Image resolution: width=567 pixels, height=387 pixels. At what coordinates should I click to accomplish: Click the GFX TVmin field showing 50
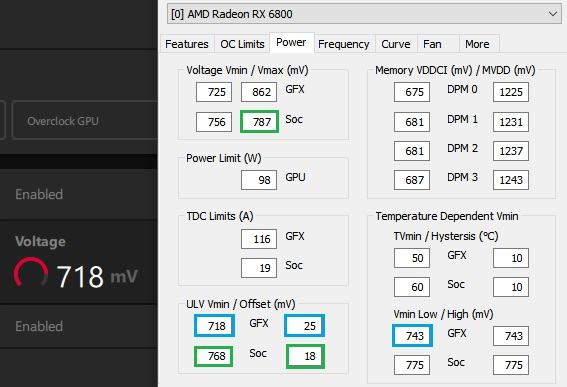[412, 258]
